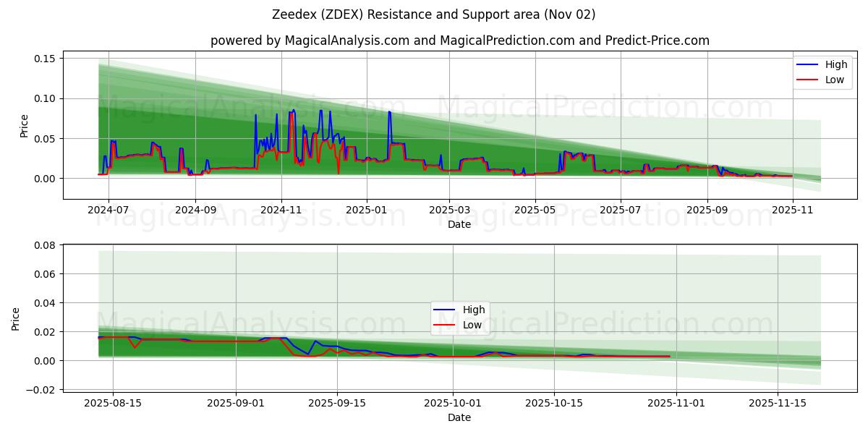Click the '2025-11' tick label
868x434 pixels.
pos(793,210)
